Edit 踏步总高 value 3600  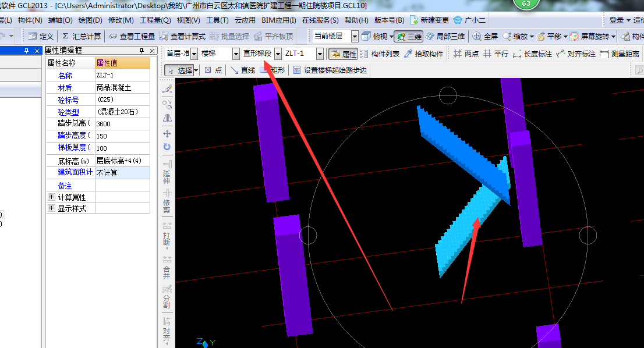(x=122, y=124)
